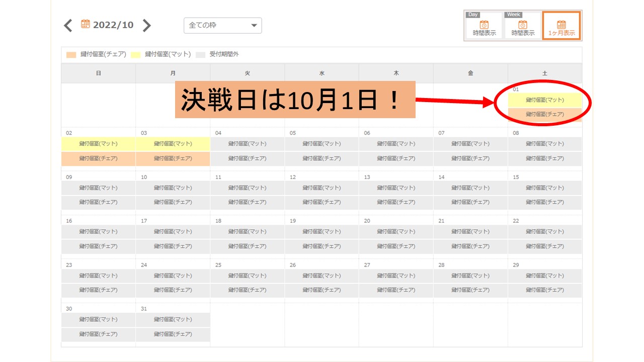Click 鍵付個室(マット) slot on October 06
Viewport: 644px width, 362px height.
(396, 144)
